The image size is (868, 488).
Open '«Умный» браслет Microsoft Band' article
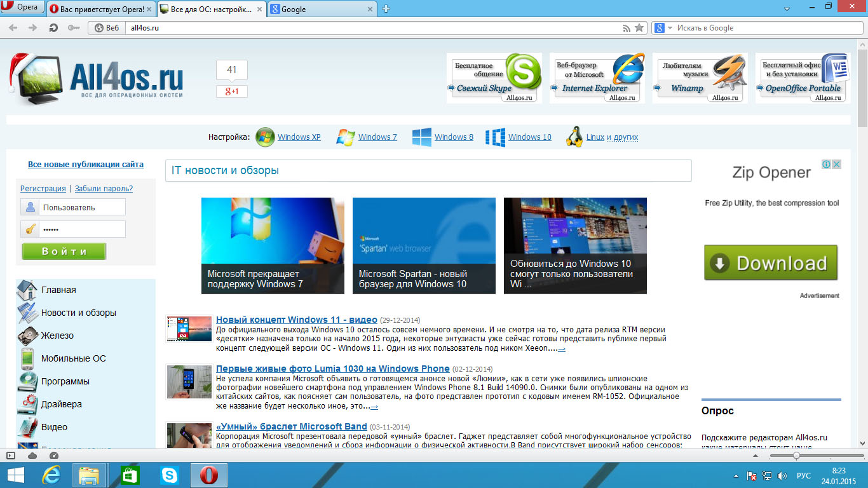(x=292, y=426)
